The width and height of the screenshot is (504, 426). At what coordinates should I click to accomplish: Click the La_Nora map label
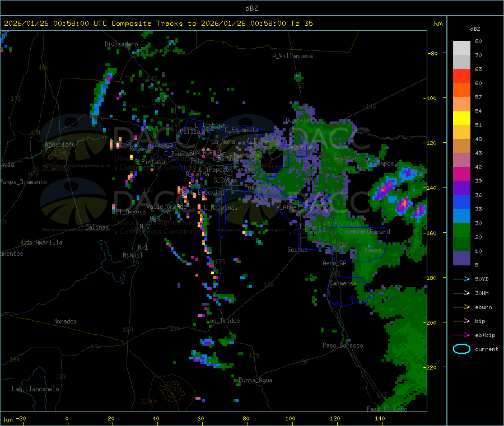(223, 142)
